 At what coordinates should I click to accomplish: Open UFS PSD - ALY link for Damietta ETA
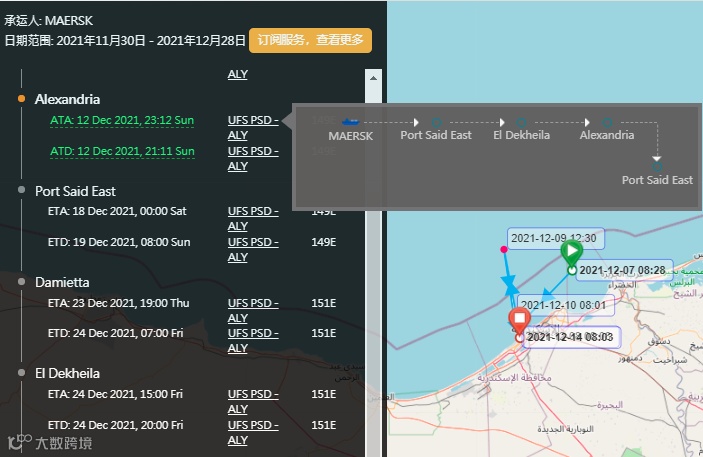tap(253, 310)
